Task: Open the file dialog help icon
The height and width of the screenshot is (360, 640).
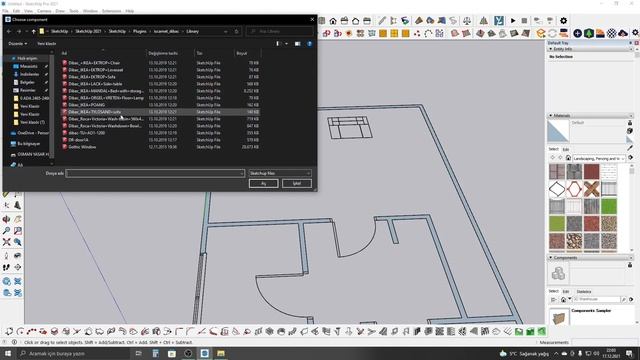Action: pos(309,44)
